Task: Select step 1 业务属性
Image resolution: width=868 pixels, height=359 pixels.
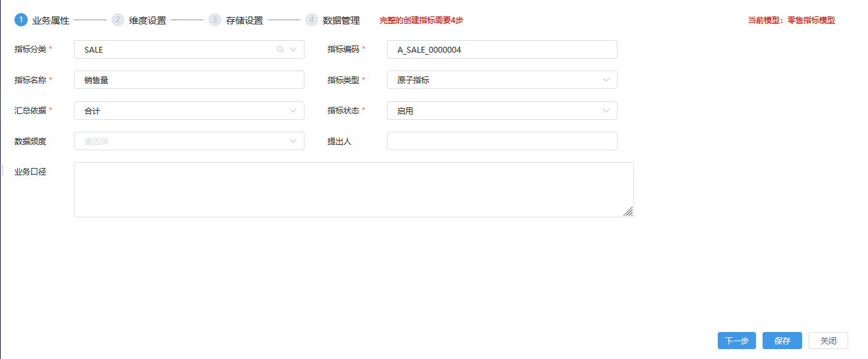Action: pyautogui.click(x=42, y=20)
